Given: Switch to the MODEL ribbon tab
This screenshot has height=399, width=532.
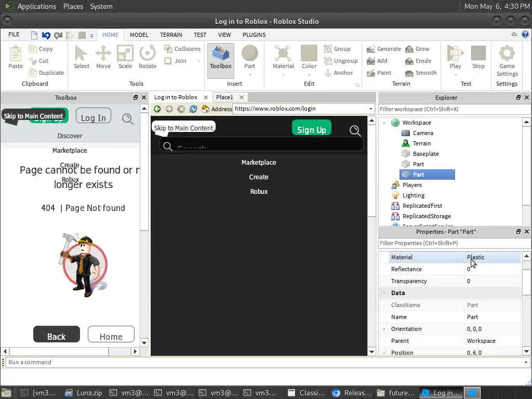Looking at the screenshot, I should click(139, 35).
